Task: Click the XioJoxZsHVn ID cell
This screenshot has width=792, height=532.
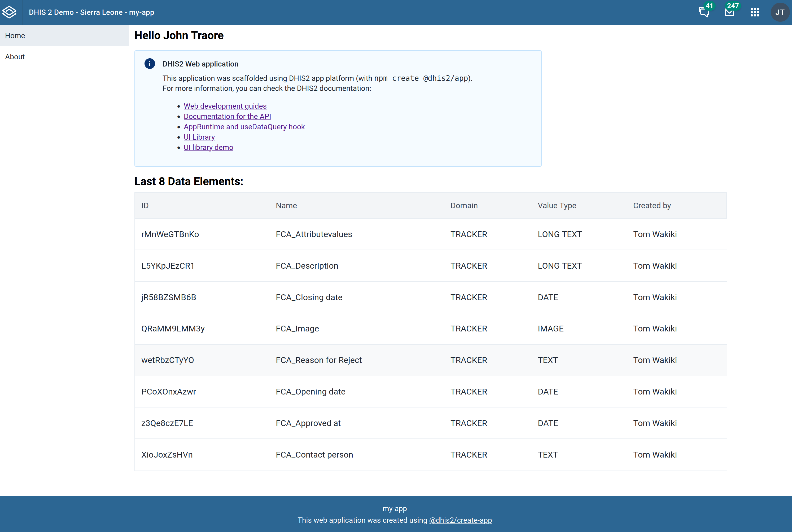Action: pyautogui.click(x=167, y=455)
